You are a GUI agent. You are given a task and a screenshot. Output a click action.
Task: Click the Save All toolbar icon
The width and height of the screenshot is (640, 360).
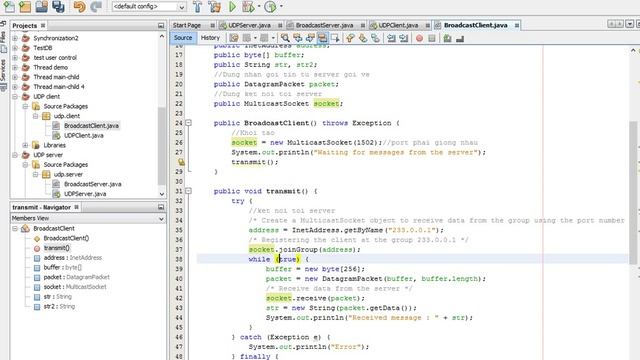(58, 7)
